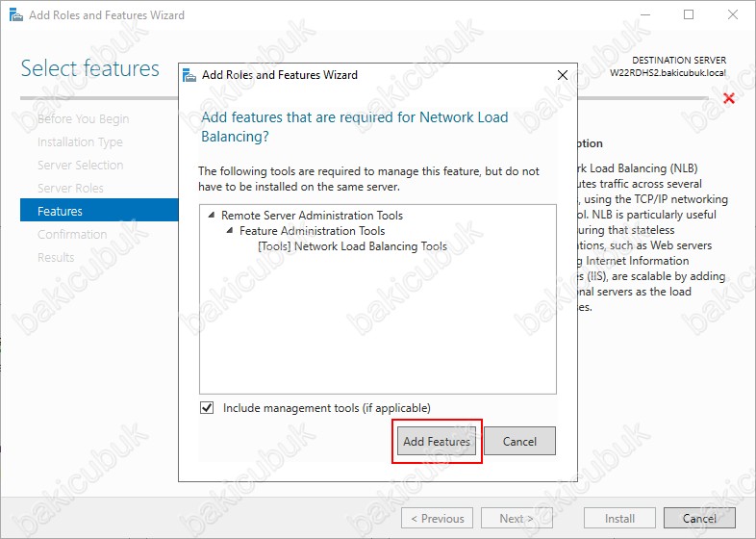Close the main wizard window
756x539 pixels.
732,15
